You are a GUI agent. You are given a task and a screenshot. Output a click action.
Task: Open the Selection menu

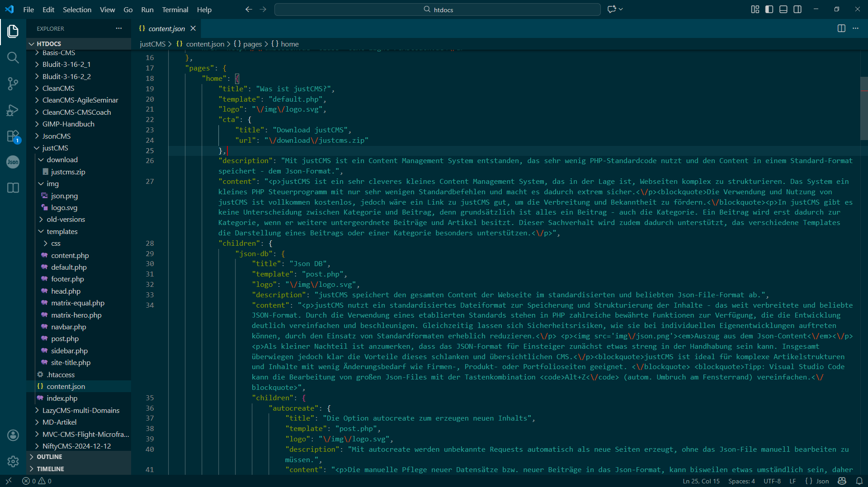[77, 9]
